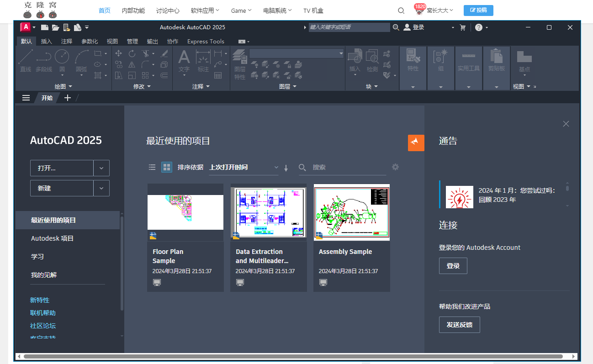
Task: Select the Rotate tool in Modify panel
Action: coord(132,53)
